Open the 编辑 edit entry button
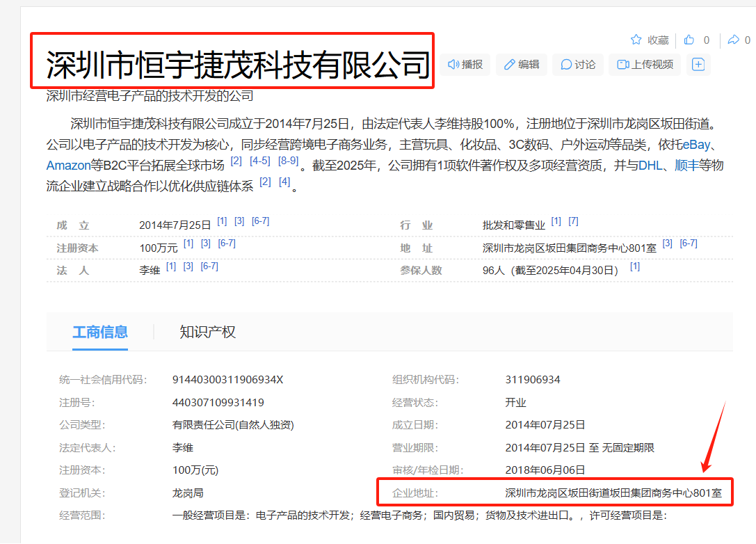The width and height of the screenshot is (756, 544). 522,65
